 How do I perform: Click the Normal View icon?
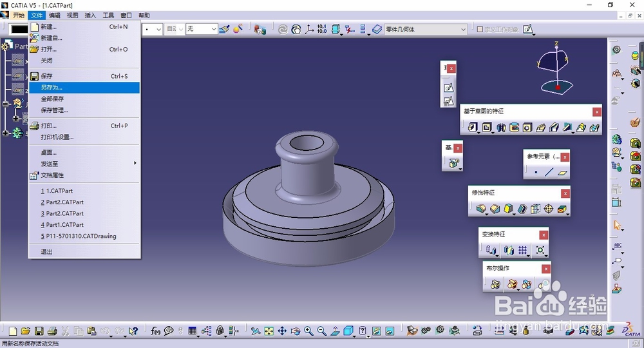click(335, 331)
